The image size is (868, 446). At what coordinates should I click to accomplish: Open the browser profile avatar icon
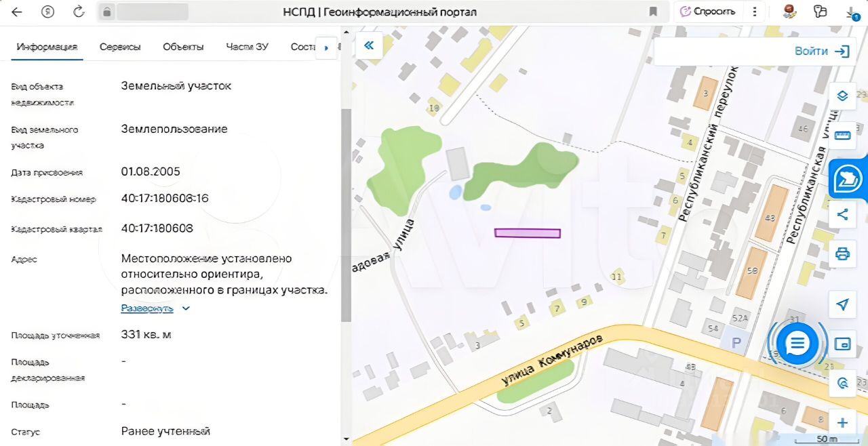790,12
